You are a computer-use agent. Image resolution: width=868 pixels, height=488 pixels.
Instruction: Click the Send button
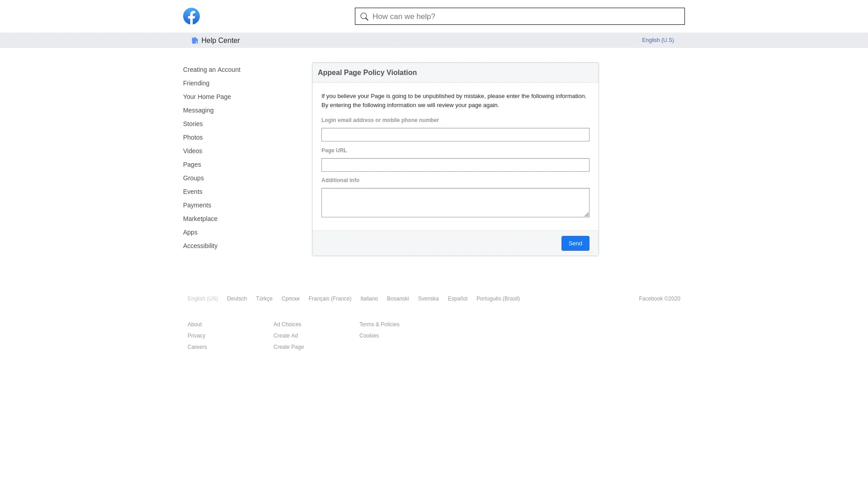point(575,243)
